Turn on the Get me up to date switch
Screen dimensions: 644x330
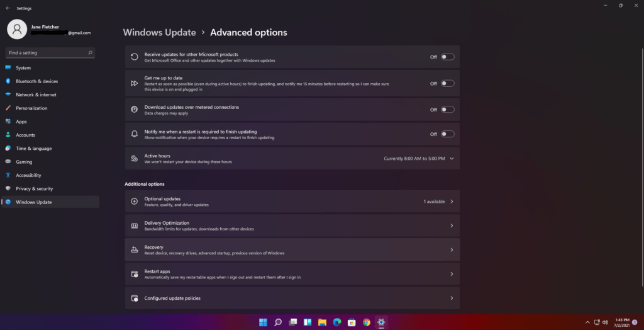point(448,83)
